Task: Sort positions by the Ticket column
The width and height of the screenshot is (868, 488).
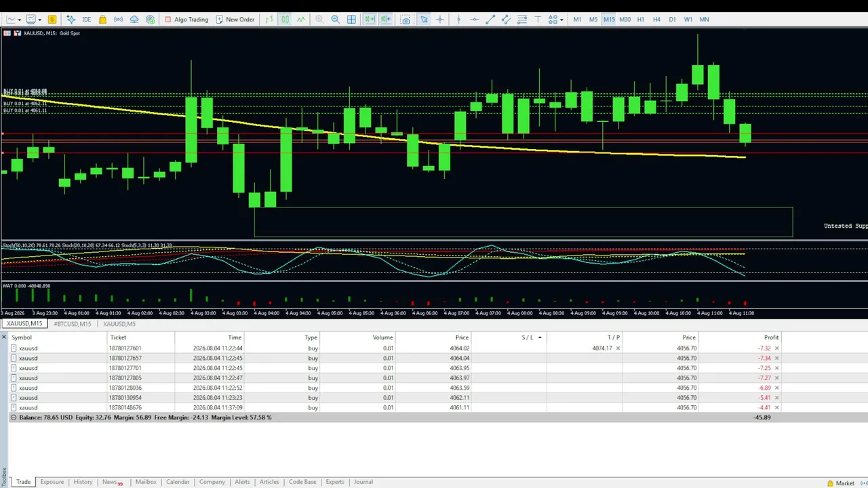Action: tap(118, 338)
